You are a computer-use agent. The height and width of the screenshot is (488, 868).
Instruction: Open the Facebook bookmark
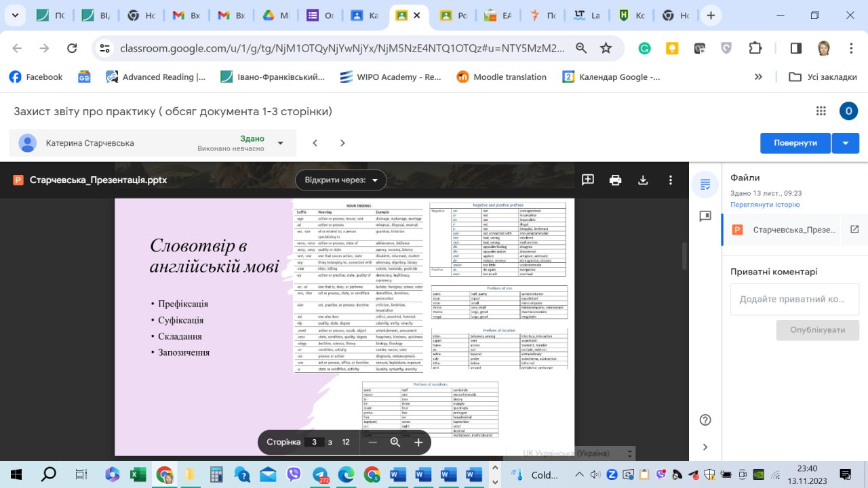point(36,77)
